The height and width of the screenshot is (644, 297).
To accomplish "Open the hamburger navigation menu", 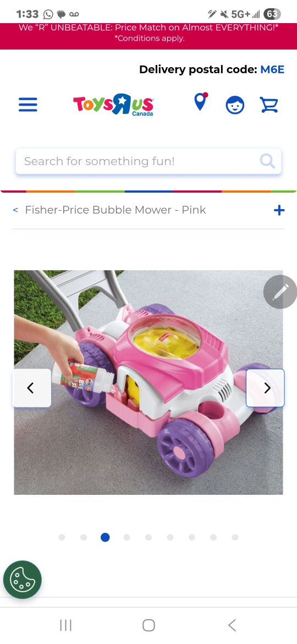I will point(28,105).
